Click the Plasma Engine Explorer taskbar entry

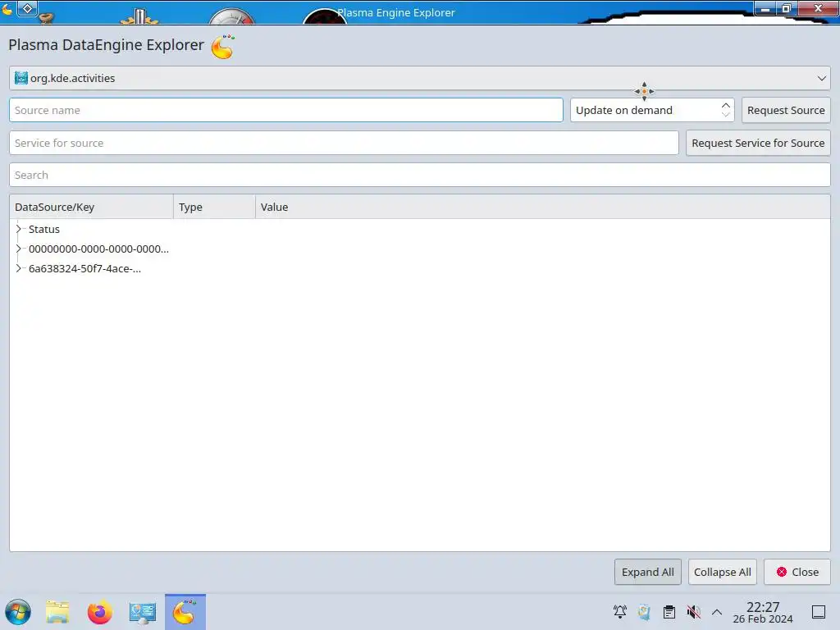(x=185, y=612)
